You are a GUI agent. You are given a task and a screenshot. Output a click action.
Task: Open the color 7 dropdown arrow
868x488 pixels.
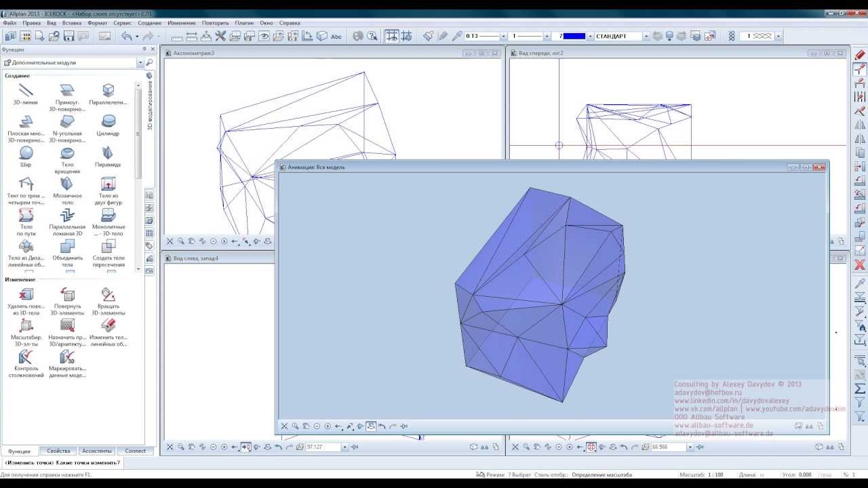590,36
